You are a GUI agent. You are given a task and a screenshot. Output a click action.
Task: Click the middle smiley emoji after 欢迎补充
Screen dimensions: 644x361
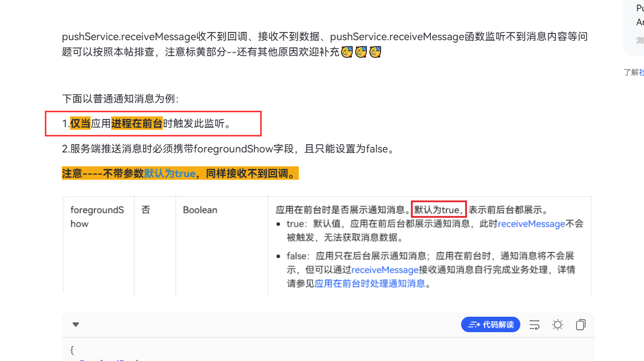(361, 51)
